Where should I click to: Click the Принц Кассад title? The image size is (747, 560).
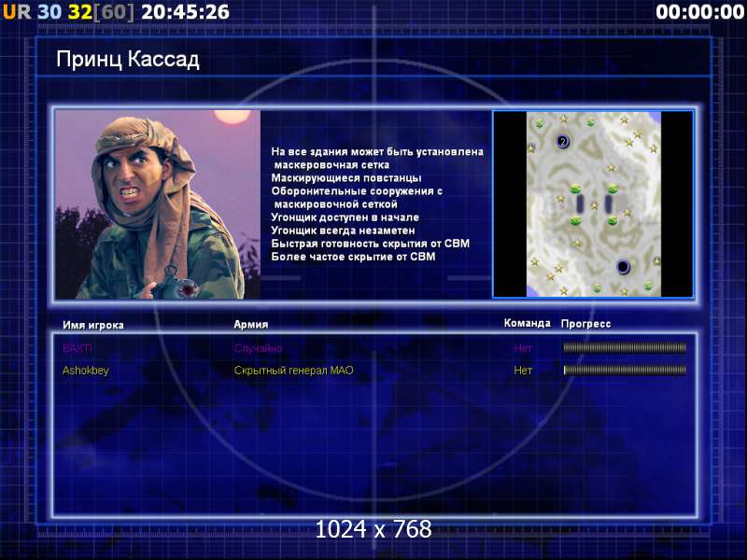[x=128, y=60]
